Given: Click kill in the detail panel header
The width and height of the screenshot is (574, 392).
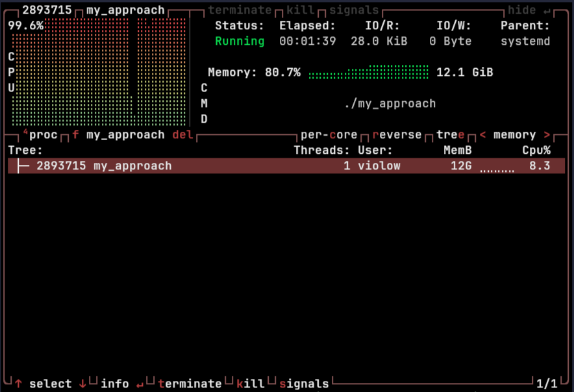Looking at the screenshot, I should [300, 10].
